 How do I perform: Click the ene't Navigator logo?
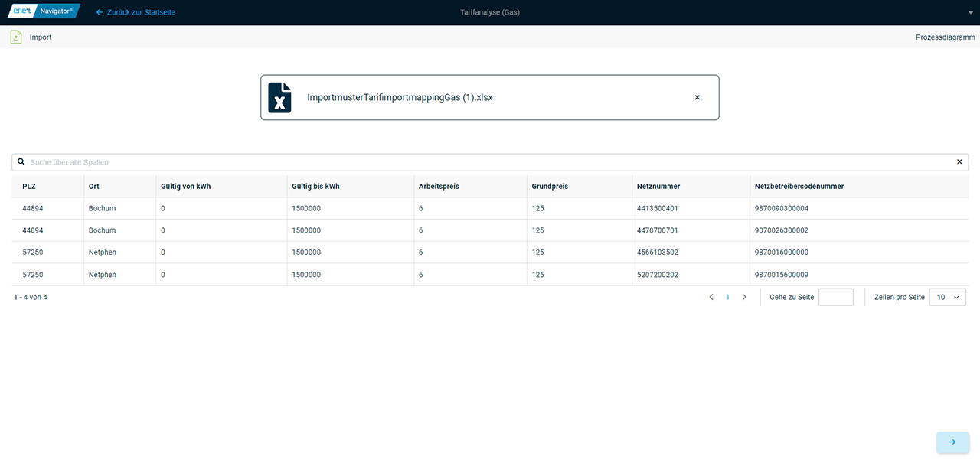point(44,11)
